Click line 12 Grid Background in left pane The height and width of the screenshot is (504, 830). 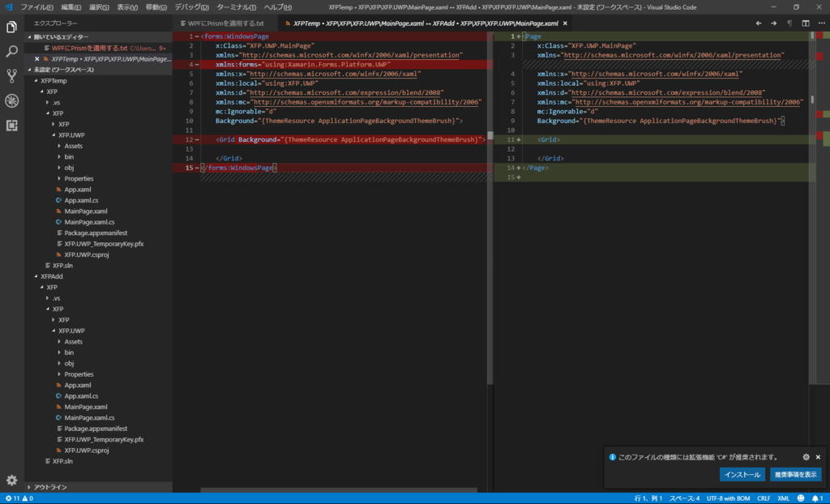pyautogui.click(x=350, y=139)
